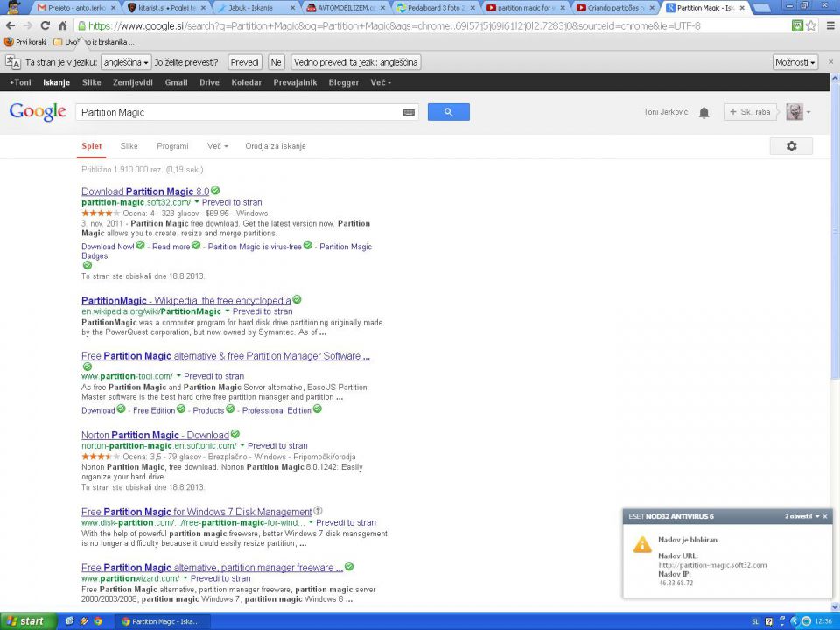Click the browser address bar URL

pyautogui.click(x=394, y=25)
